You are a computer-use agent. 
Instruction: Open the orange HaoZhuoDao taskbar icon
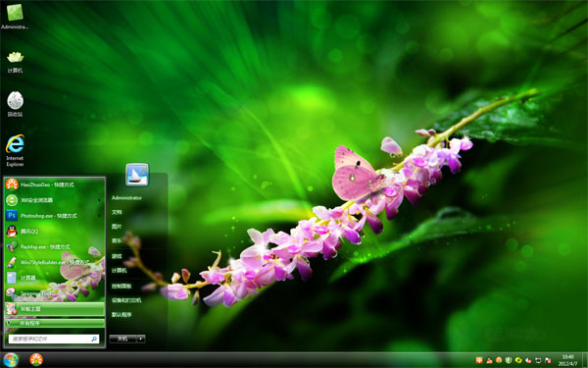click(x=36, y=360)
